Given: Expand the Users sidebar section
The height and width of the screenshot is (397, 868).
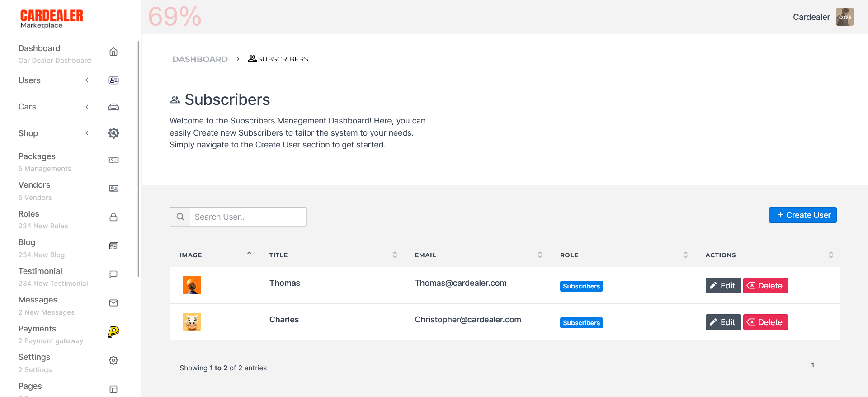Looking at the screenshot, I should pyautogui.click(x=87, y=80).
